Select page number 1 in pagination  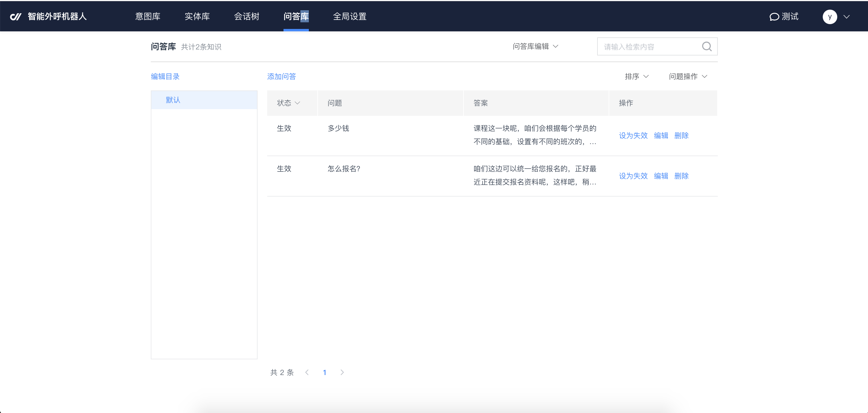(325, 372)
